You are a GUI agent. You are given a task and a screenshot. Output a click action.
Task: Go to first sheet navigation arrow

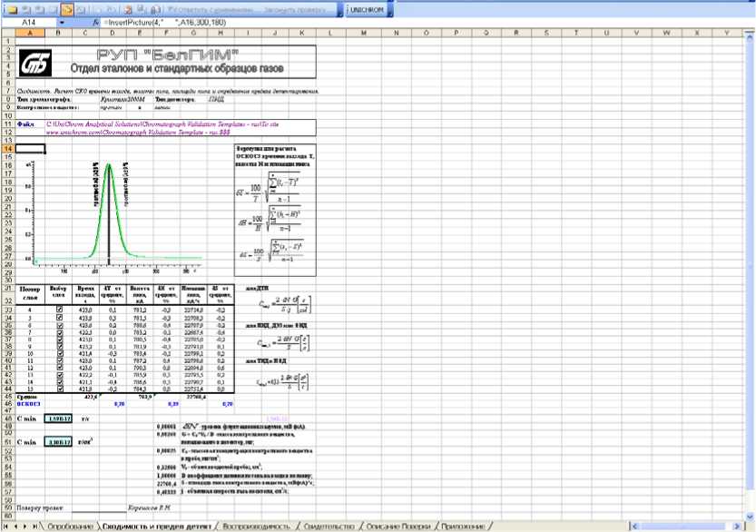click(x=7, y=527)
